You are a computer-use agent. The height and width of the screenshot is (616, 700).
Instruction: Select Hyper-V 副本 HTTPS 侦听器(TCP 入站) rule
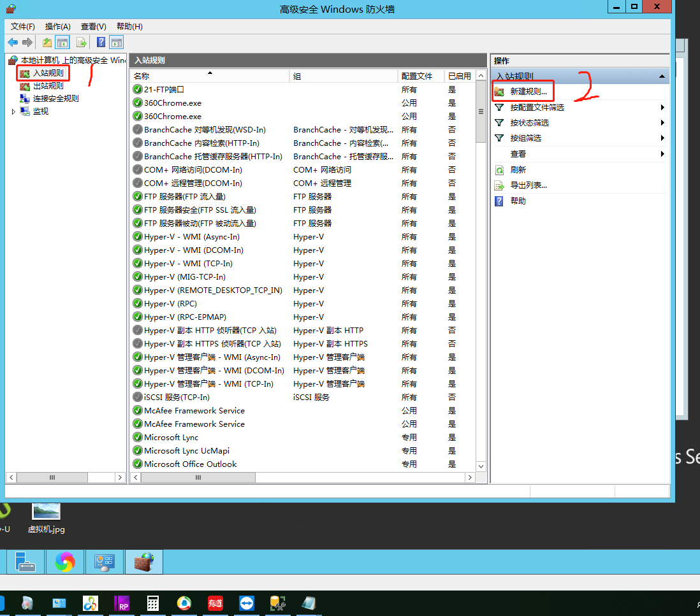(303, 344)
